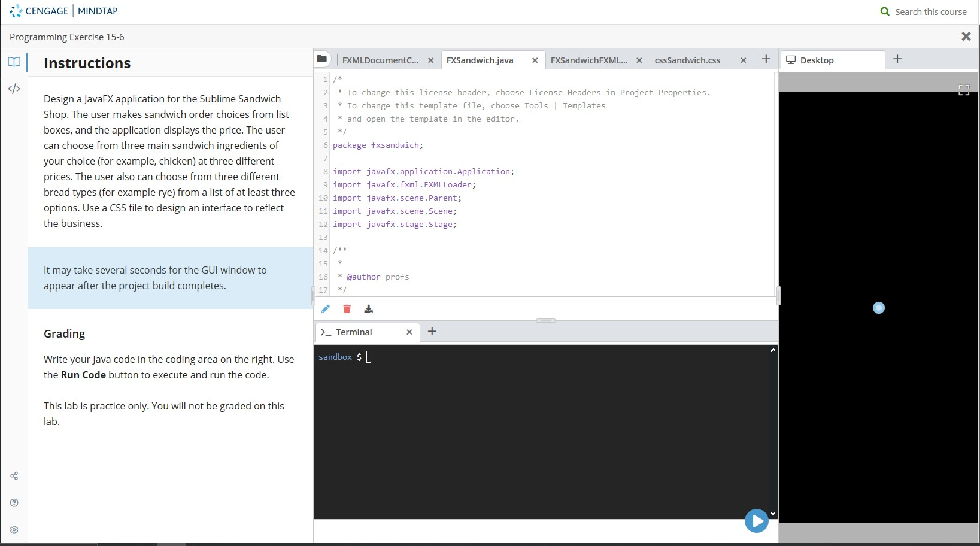Open the settings gear icon
The width and height of the screenshot is (980, 546).
coord(14,530)
